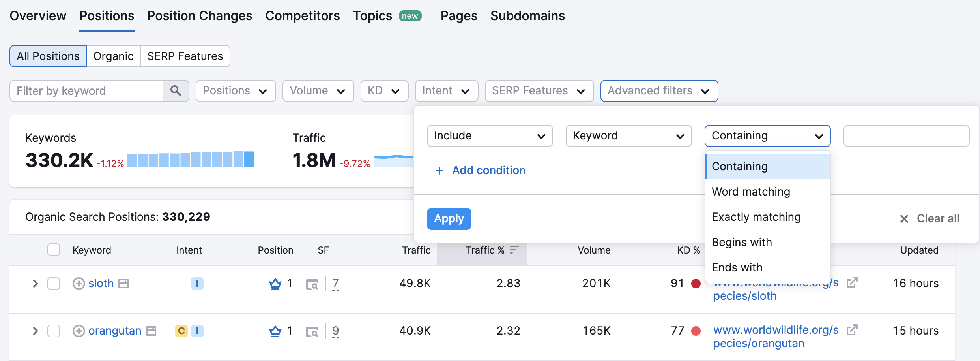Image resolution: width=980 pixels, height=361 pixels.
Task: Click the search magnifier in the keyword filter
Action: (x=176, y=90)
